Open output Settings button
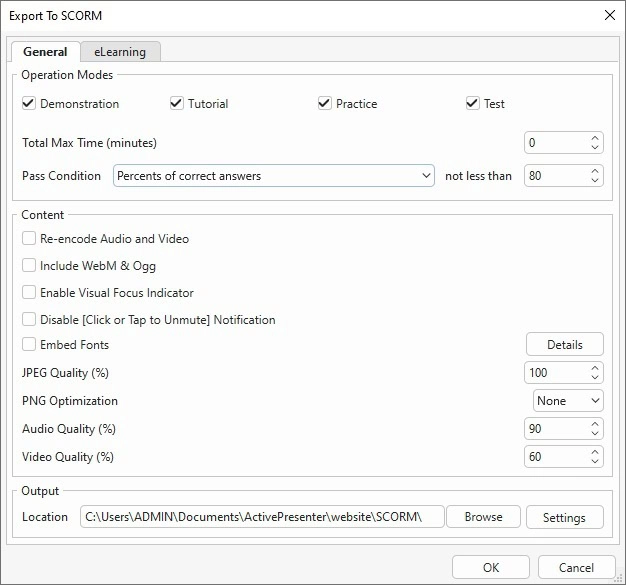Screen dimensions: 626x585 coord(564,518)
